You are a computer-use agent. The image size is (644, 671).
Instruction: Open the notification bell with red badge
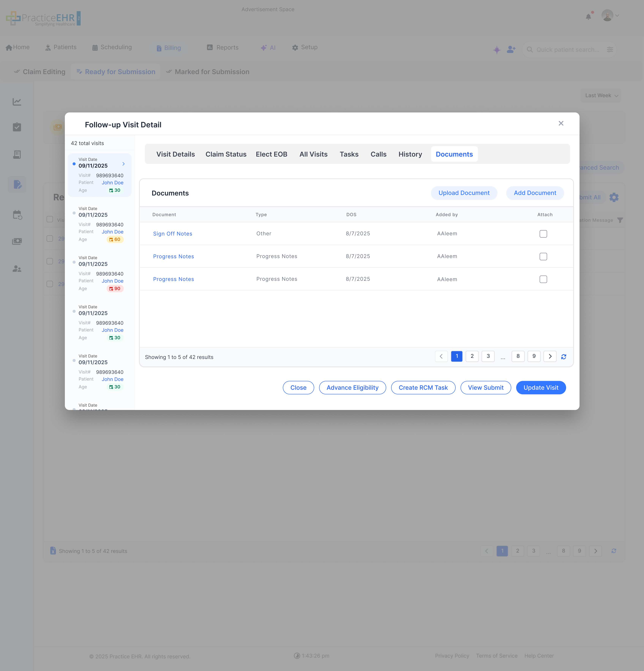point(589,16)
